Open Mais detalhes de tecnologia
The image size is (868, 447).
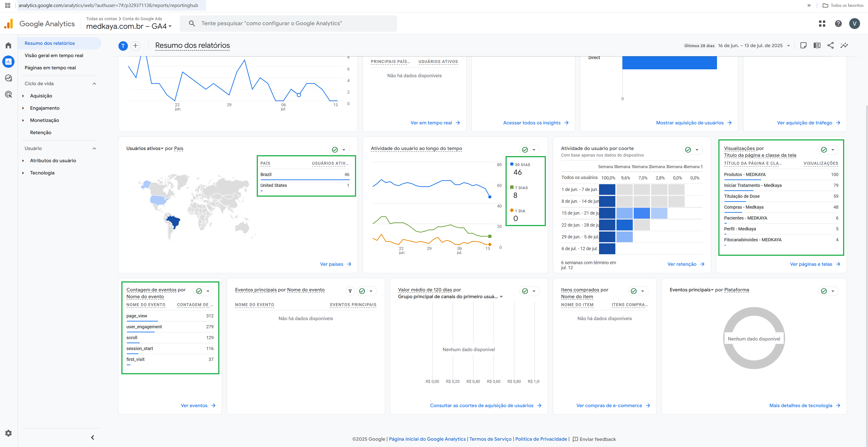point(805,406)
